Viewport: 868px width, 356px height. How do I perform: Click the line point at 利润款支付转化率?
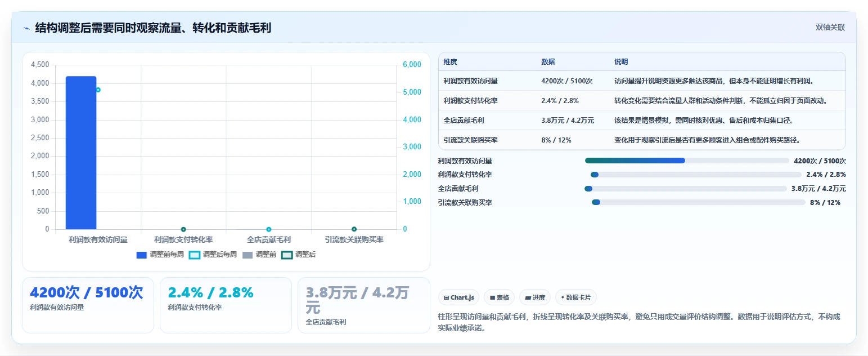(x=183, y=229)
